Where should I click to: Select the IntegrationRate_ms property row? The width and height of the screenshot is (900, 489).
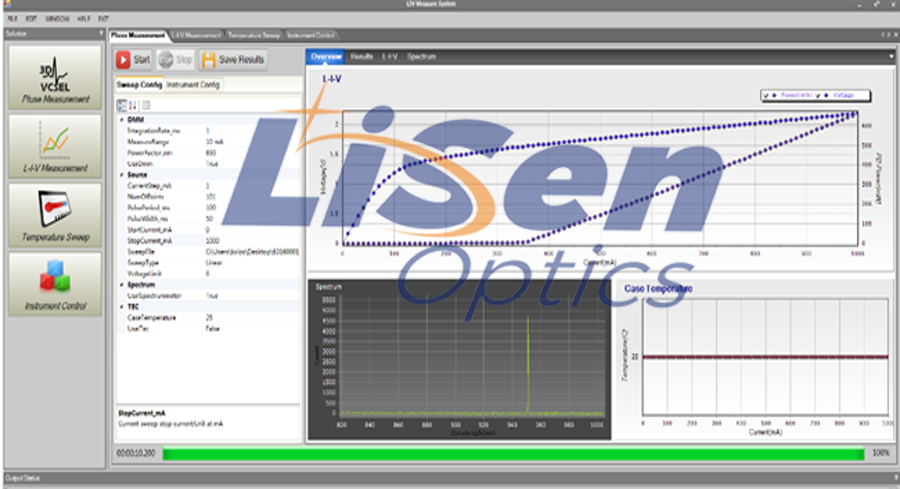[x=208, y=130]
